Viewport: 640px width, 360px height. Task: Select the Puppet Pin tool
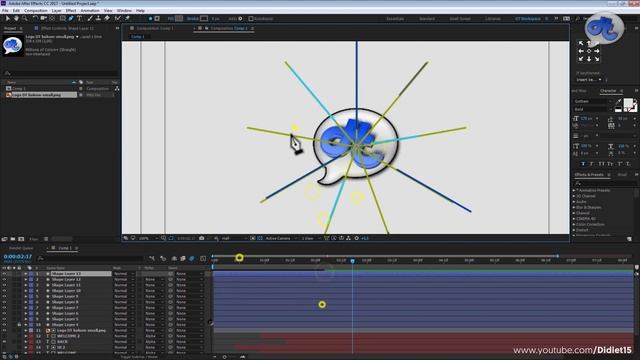tap(127, 18)
